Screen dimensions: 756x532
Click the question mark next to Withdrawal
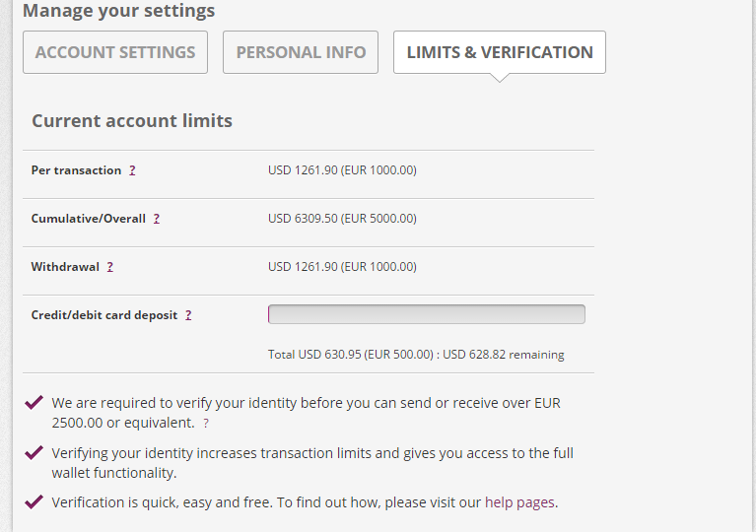[110, 267]
